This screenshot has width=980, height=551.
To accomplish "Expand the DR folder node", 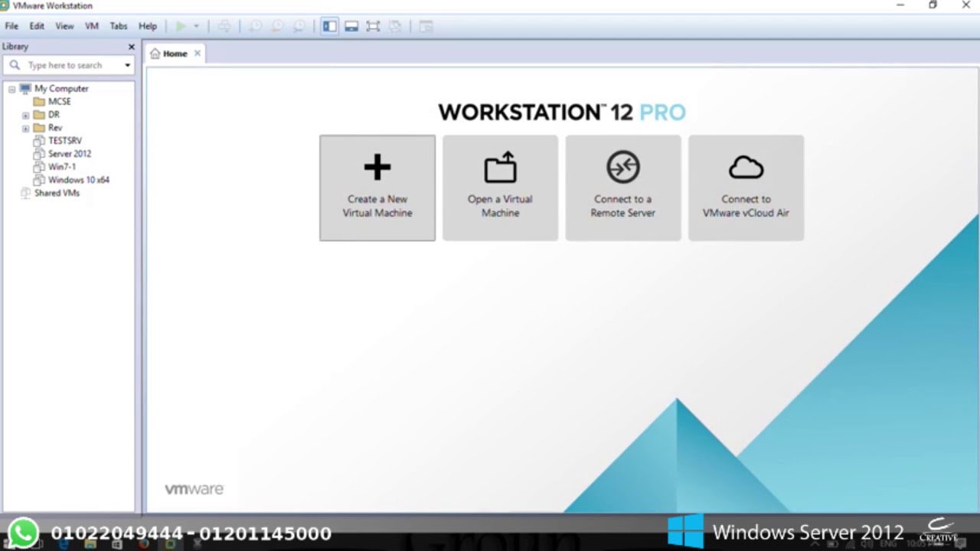I will (25, 116).
